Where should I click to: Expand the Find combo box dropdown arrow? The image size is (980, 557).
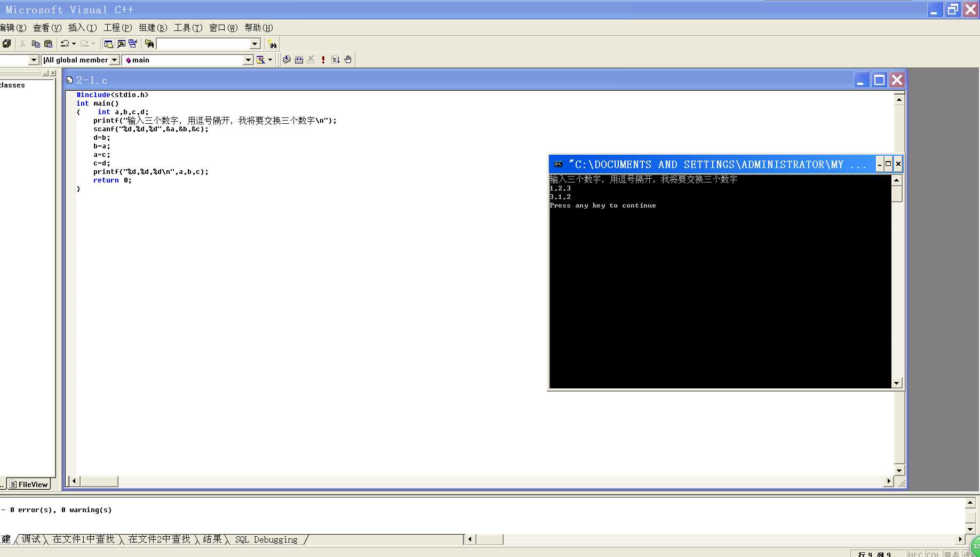(255, 44)
